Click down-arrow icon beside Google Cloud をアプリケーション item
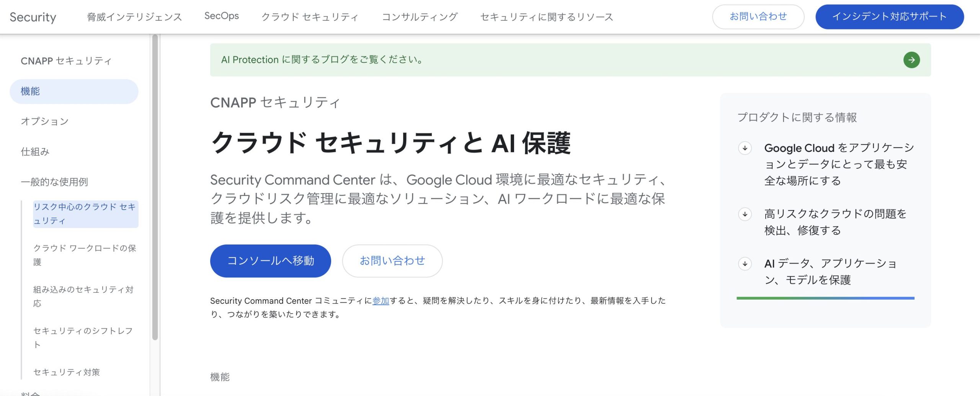The width and height of the screenshot is (980, 396). coord(745,148)
